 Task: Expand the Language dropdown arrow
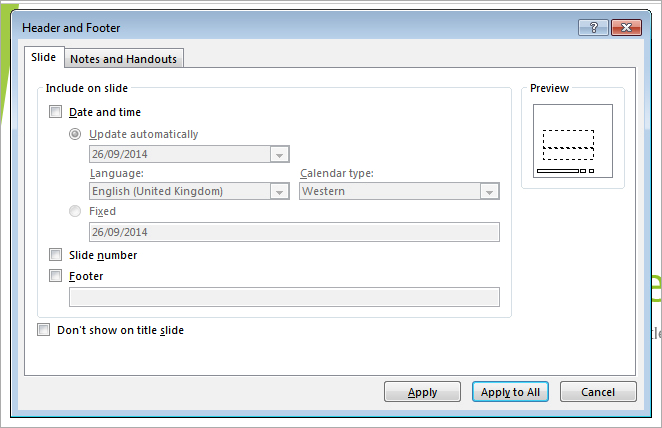(279, 192)
